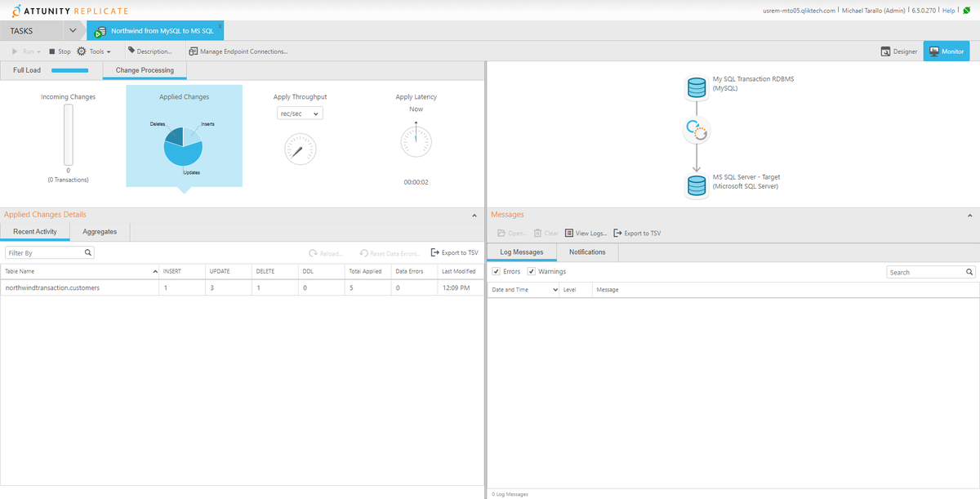The width and height of the screenshot is (980, 499).
Task: Sort by Date and Time column dropdown
Action: (x=524, y=290)
